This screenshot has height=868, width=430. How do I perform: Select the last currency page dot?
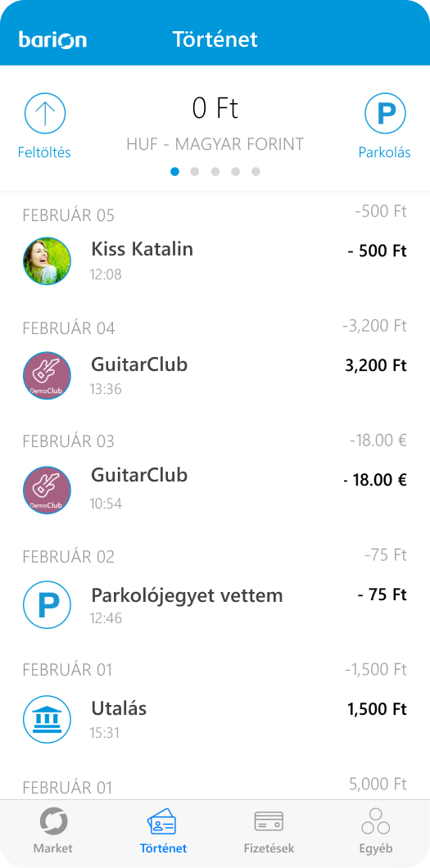pyautogui.click(x=256, y=172)
